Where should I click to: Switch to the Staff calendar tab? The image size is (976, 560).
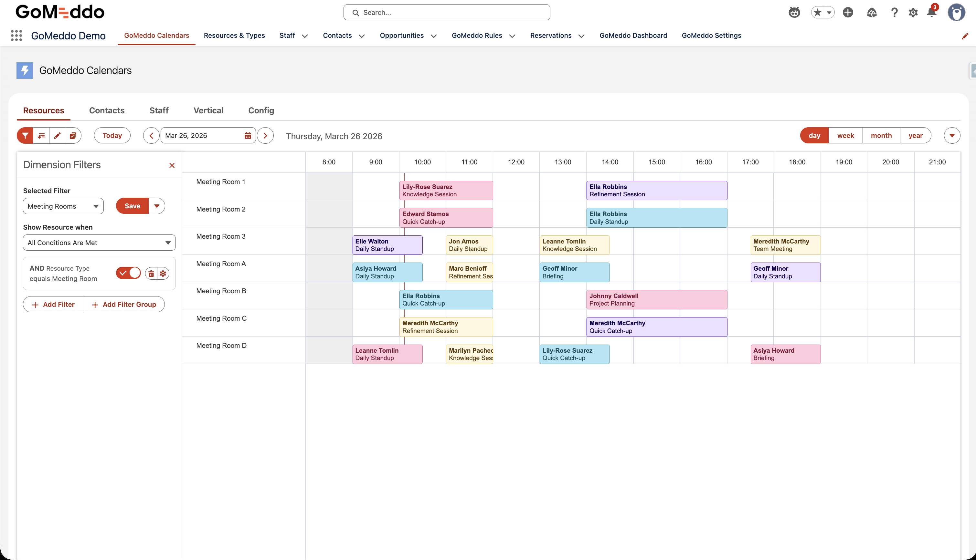pyautogui.click(x=159, y=110)
